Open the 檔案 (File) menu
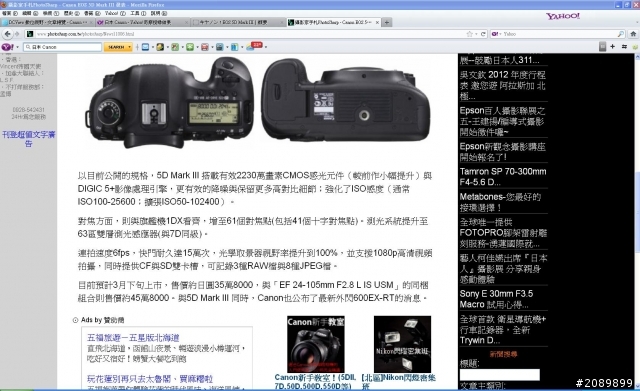Viewport: 640px width, 391px height. [x=10, y=13]
